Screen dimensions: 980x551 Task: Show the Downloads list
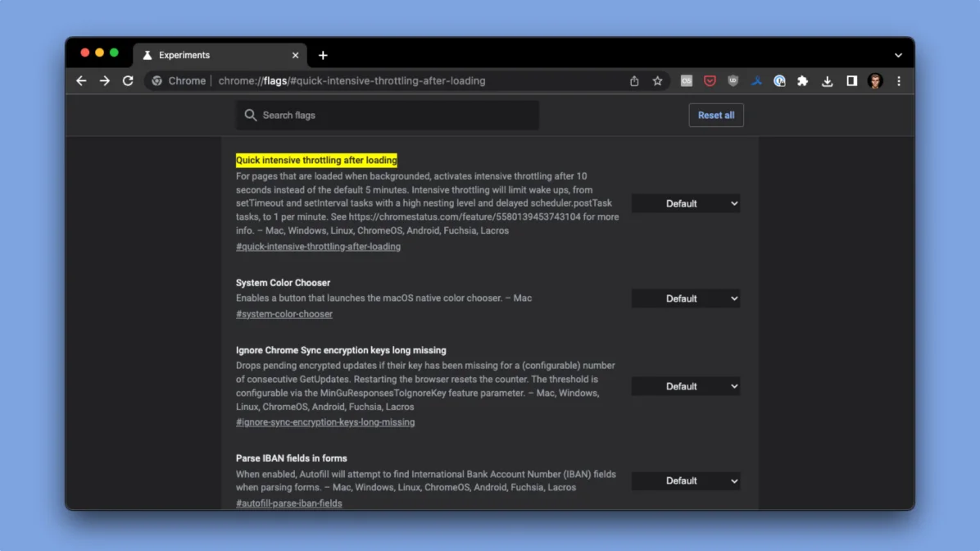(x=827, y=80)
